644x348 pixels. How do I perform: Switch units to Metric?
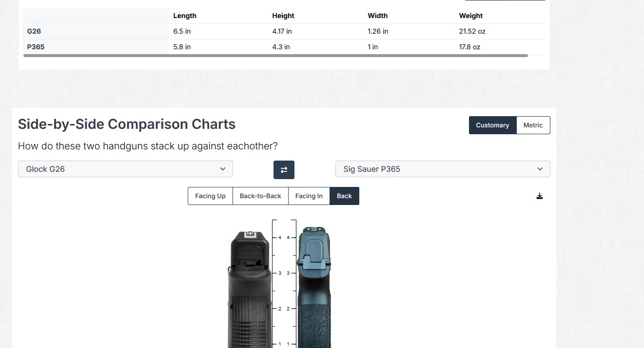click(x=533, y=125)
